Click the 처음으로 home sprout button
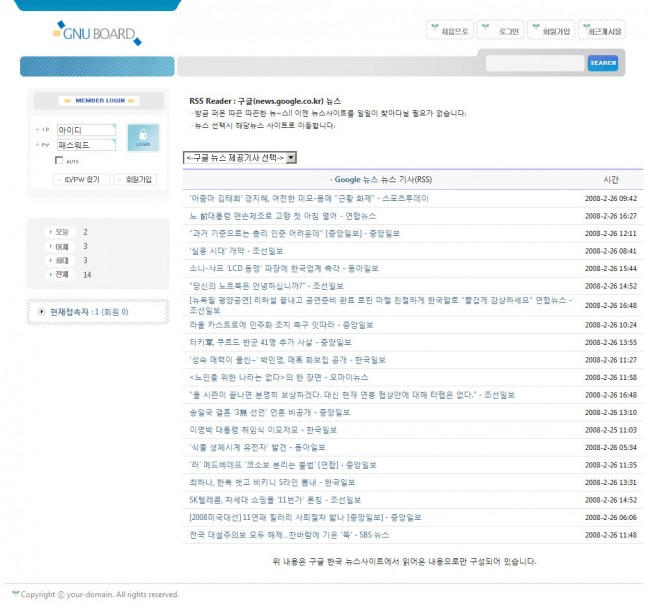Image resolution: width=650 pixels, height=603 pixels. [x=449, y=30]
